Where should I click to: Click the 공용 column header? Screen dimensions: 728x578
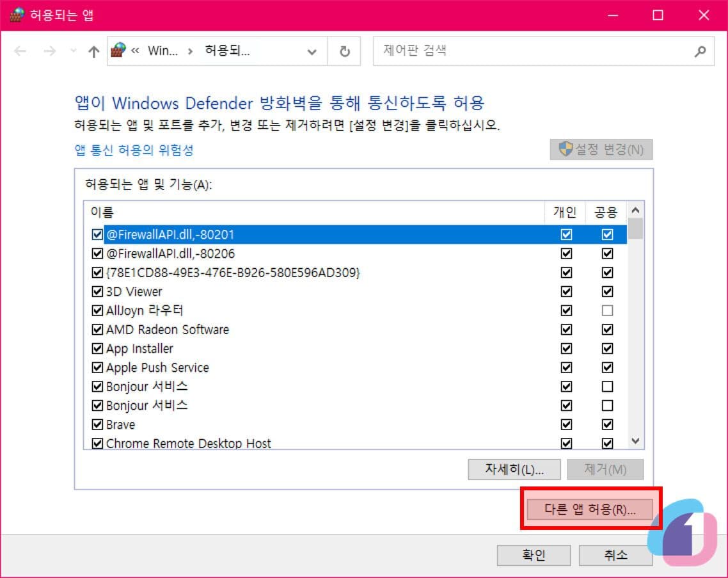[606, 212]
